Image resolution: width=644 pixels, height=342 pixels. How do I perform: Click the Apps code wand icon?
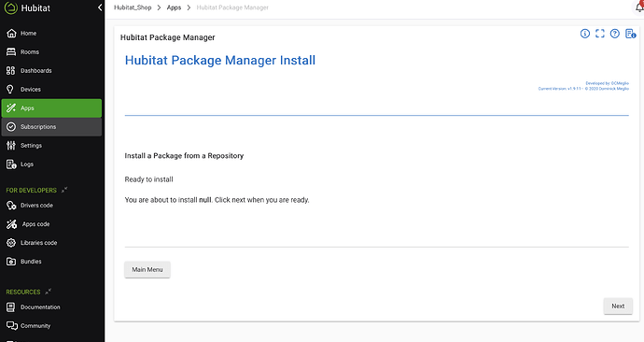[11, 224]
